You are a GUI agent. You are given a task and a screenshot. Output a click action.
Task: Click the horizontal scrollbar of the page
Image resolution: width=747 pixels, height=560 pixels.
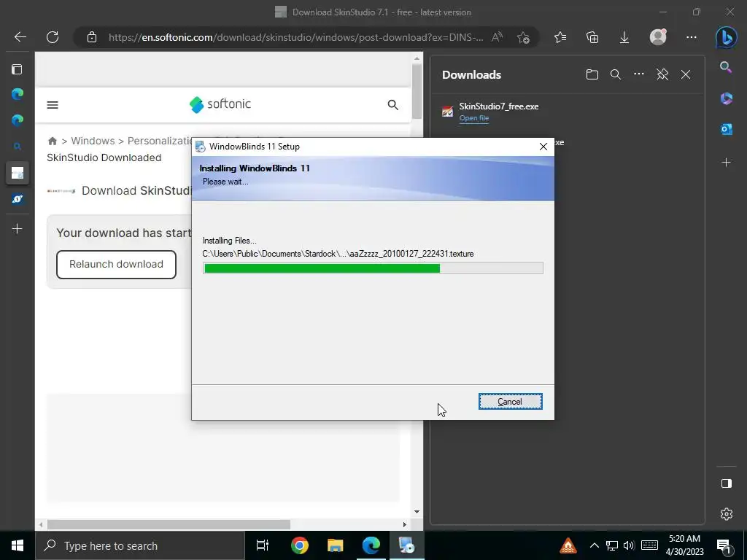pos(169,524)
